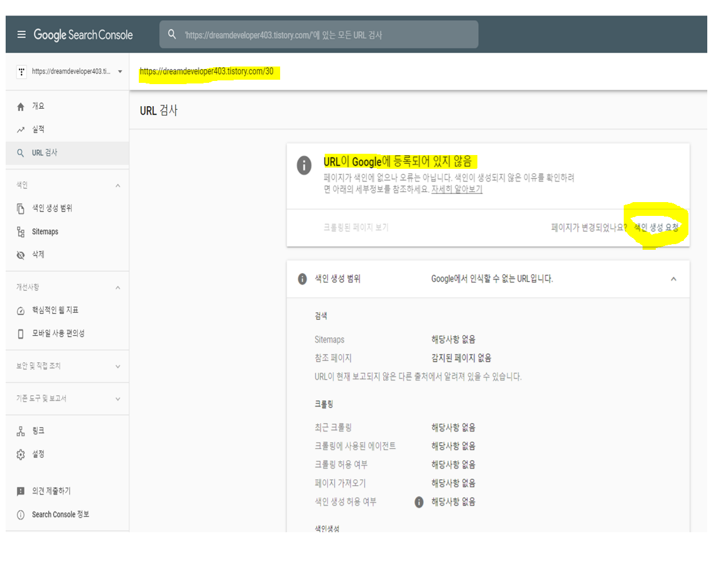This screenshot has height=568, width=728.
Task: Click the Google Search Console logo
Action: [x=83, y=35]
